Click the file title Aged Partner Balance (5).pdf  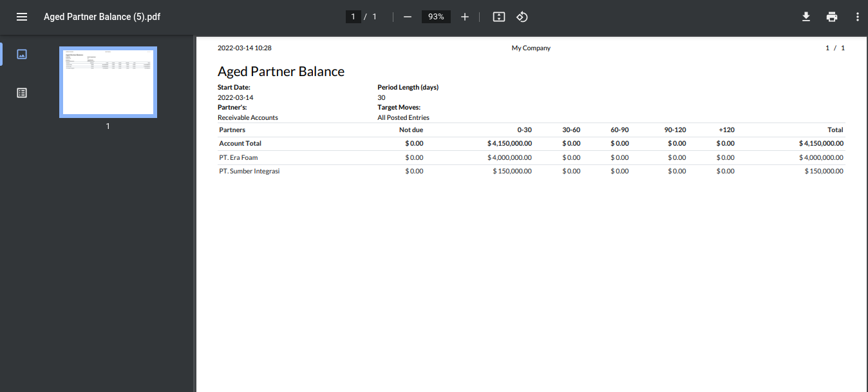[x=102, y=17]
